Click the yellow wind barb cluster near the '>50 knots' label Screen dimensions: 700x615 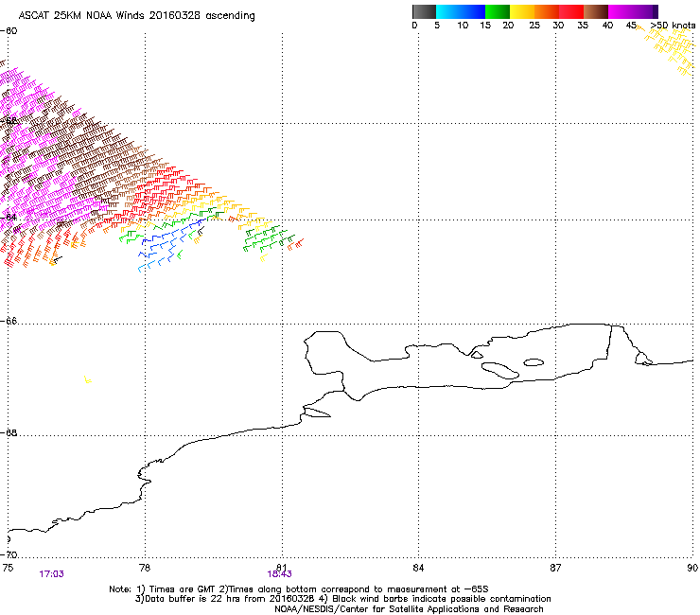[668, 49]
